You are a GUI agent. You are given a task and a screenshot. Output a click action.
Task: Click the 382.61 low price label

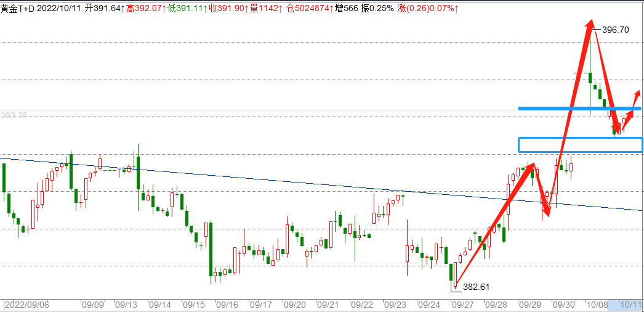[476, 287]
